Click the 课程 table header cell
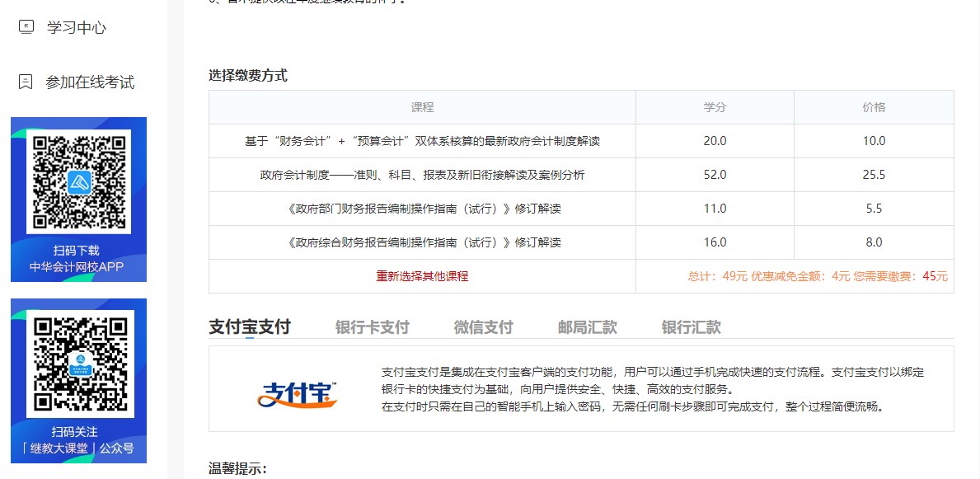Viewport: 980px width, 479px height. click(422, 106)
